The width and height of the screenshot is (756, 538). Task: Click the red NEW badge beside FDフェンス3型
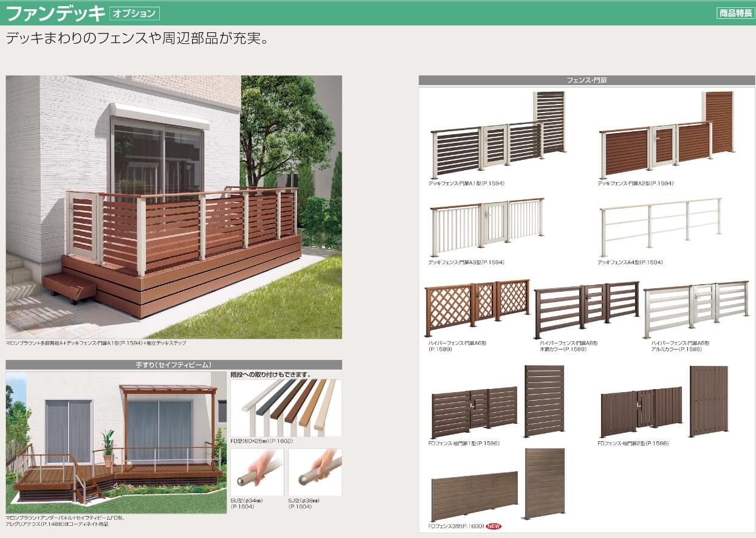493,526
